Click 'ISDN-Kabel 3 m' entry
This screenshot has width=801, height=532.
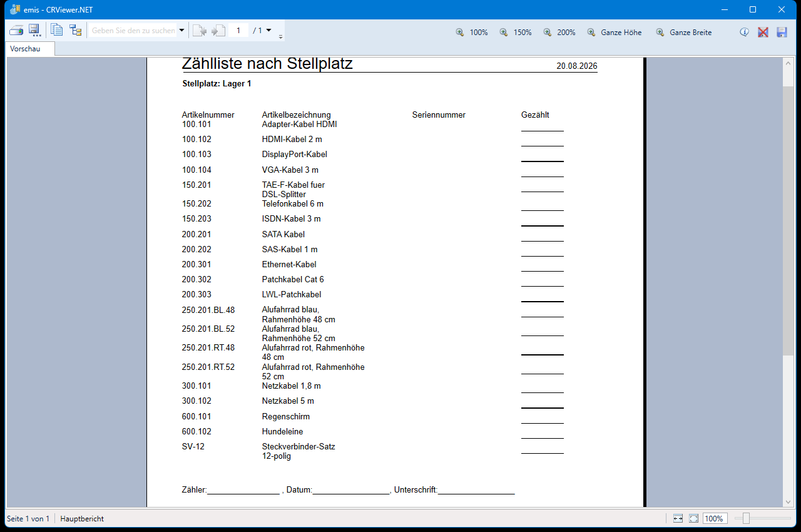291,218
